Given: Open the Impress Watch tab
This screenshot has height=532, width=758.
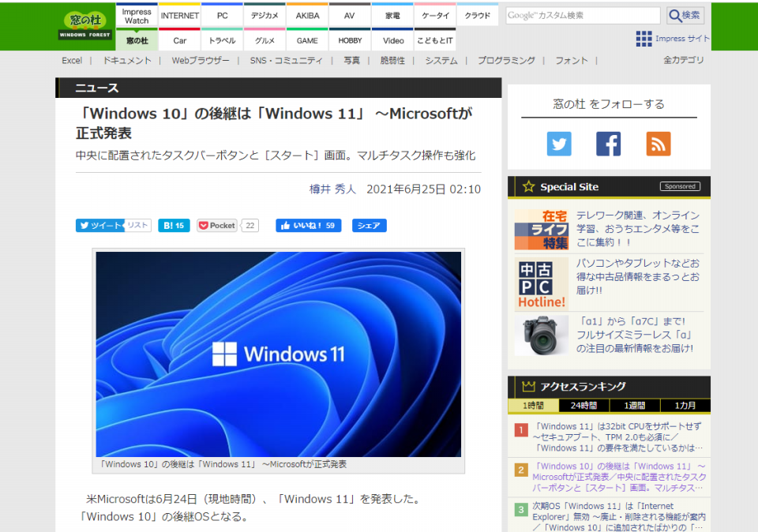Looking at the screenshot, I should [137, 16].
